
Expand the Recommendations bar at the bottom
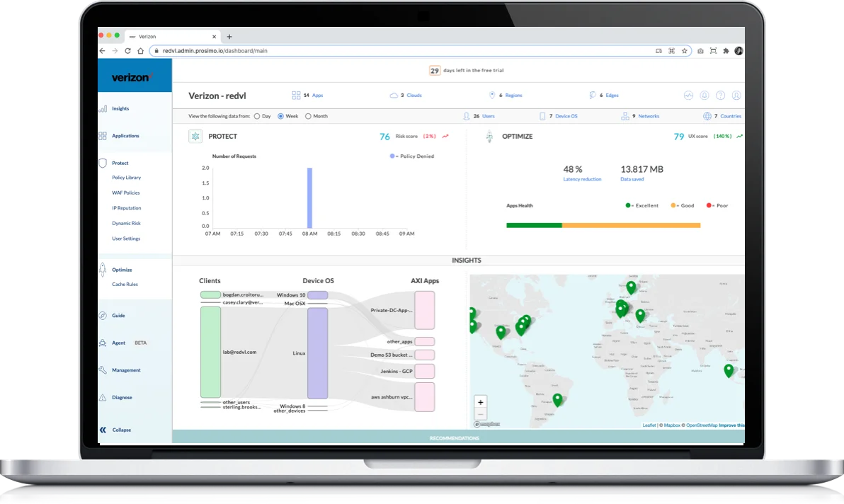tap(454, 438)
